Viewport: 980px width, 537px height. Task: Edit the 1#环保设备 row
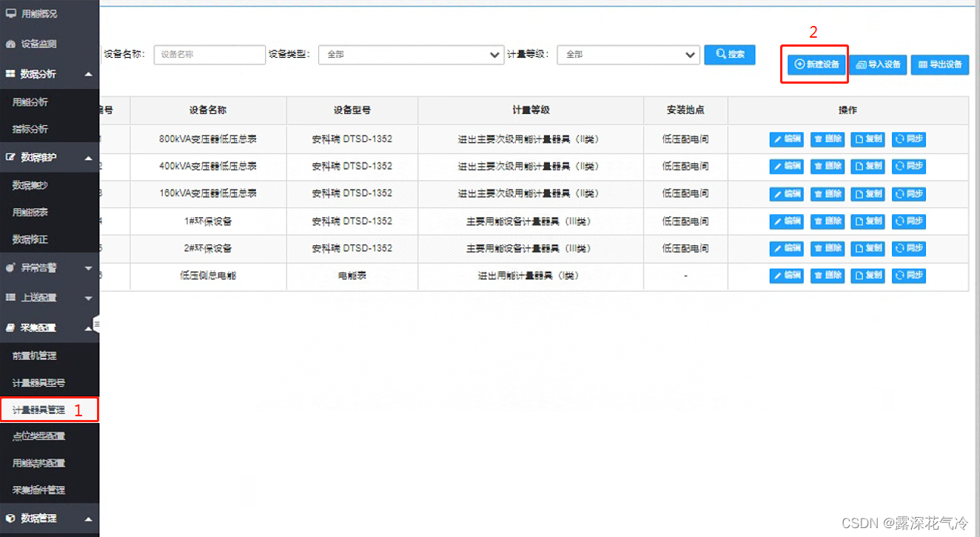point(787,221)
